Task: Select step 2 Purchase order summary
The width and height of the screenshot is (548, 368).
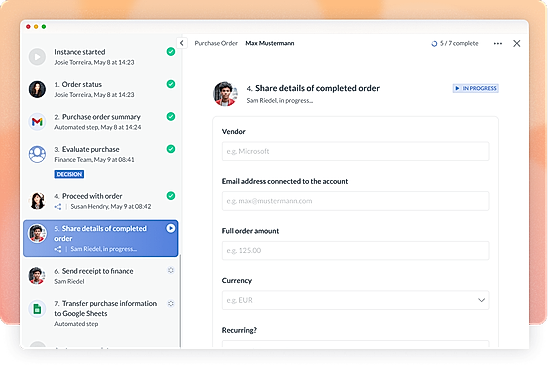Action: 101,122
